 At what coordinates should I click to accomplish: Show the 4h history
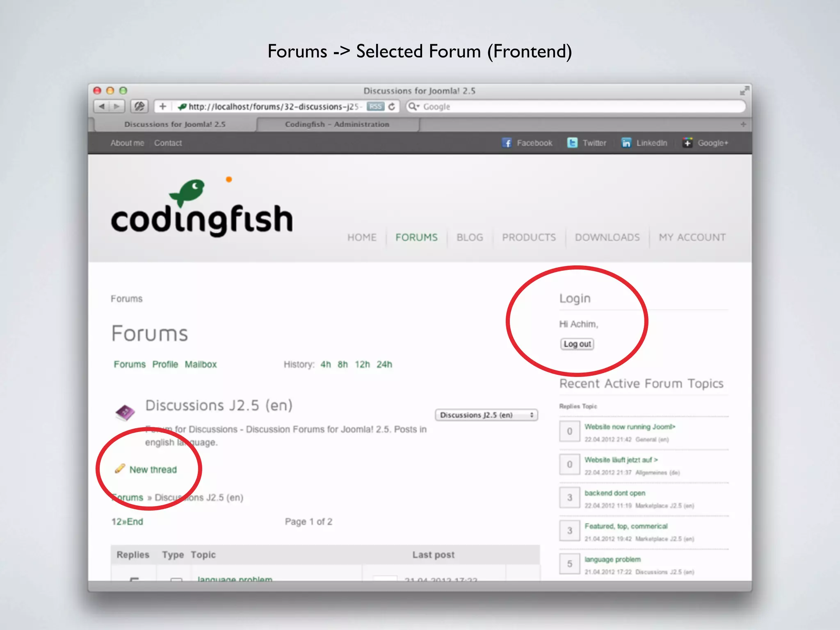(x=326, y=364)
